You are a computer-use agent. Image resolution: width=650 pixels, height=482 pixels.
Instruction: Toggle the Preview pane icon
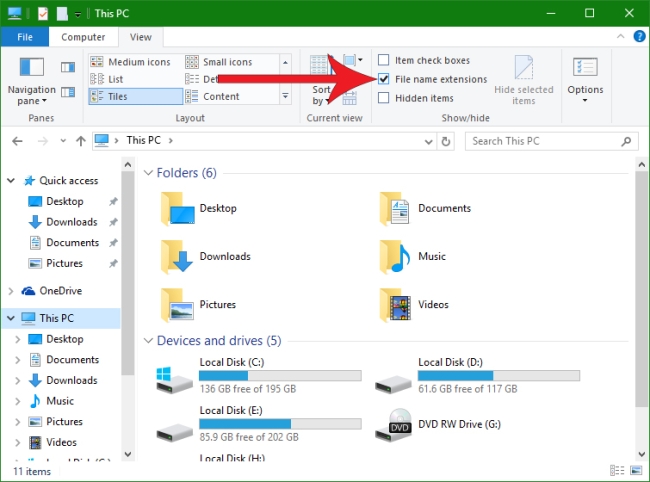pos(68,67)
